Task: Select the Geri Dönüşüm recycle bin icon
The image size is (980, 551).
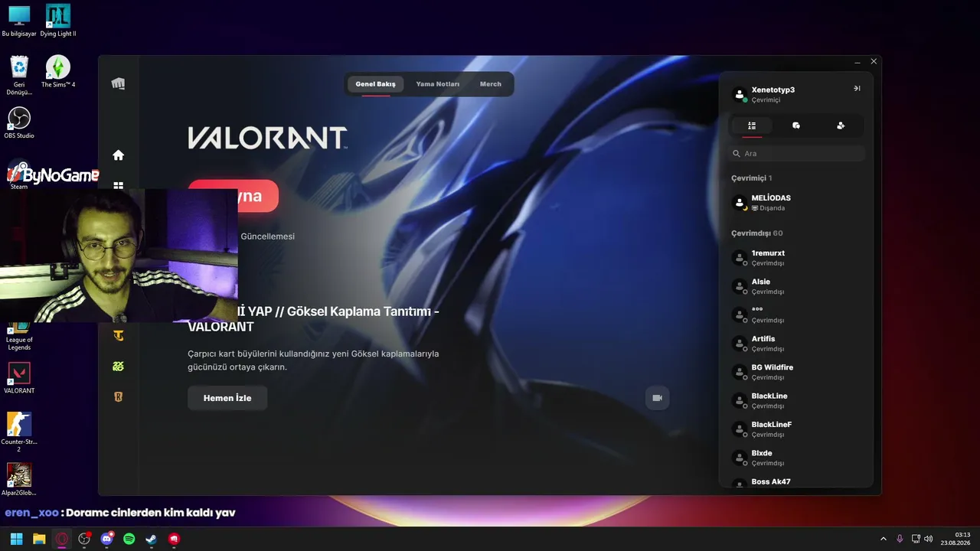Action: pyautogui.click(x=19, y=76)
